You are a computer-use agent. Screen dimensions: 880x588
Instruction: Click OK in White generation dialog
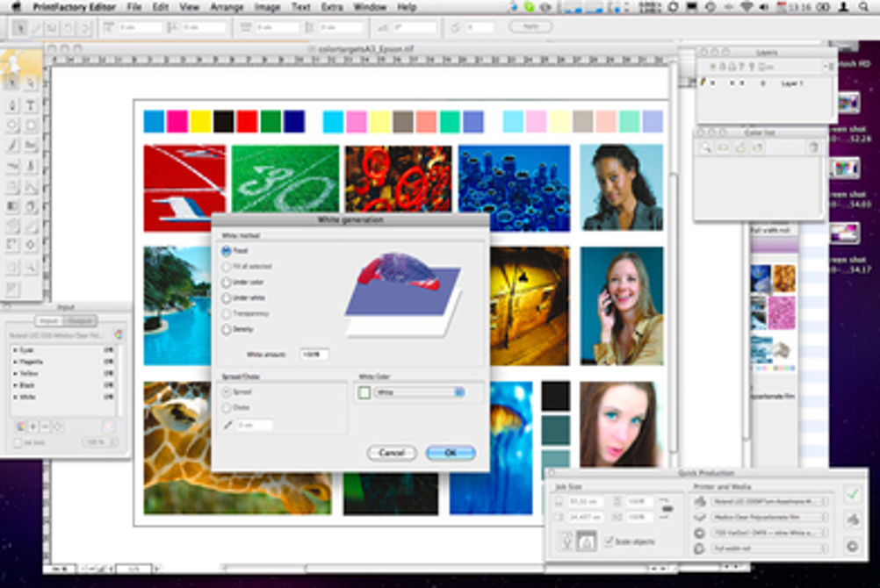(451, 453)
